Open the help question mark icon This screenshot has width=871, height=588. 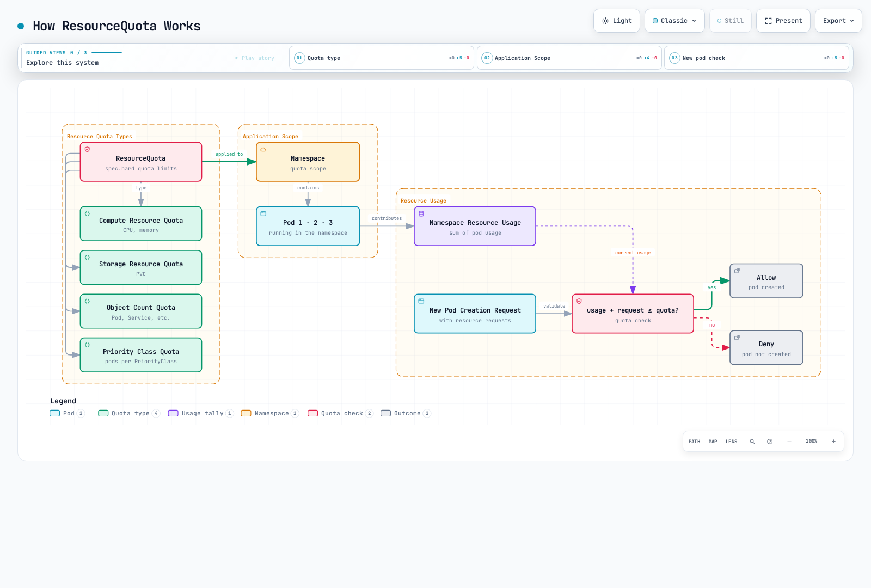point(770,442)
